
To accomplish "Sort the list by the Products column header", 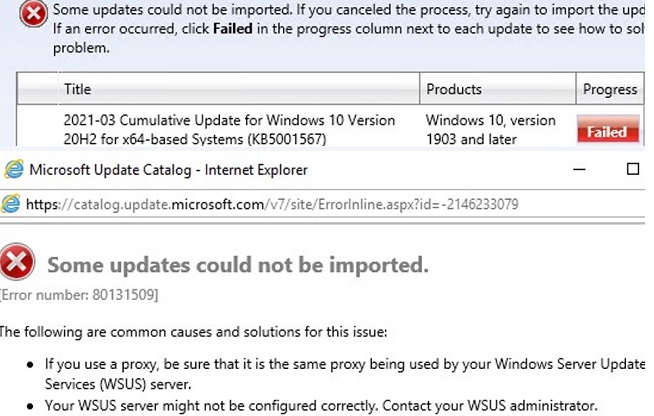I will (x=453, y=89).
